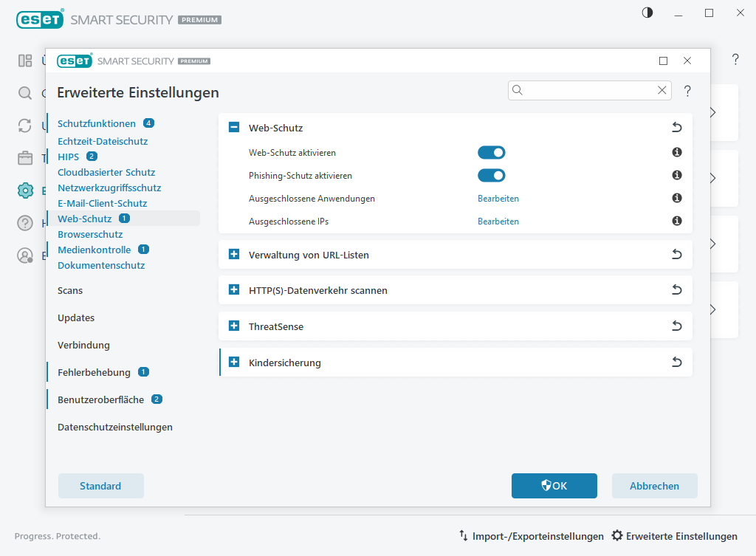Viewport: 756px width, 556px height.
Task: Click the info icon for Web-Schutz aktivieren
Action: click(676, 152)
